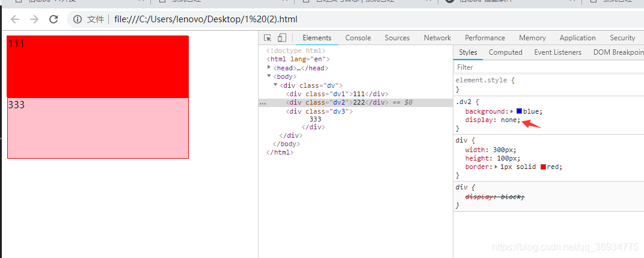Click the address bar URL

206,19
